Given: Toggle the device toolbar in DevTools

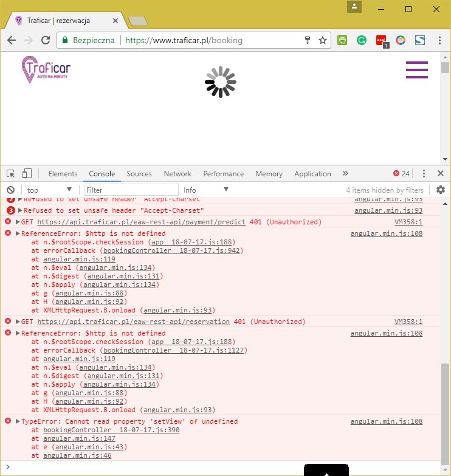Looking at the screenshot, I should 27,174.
